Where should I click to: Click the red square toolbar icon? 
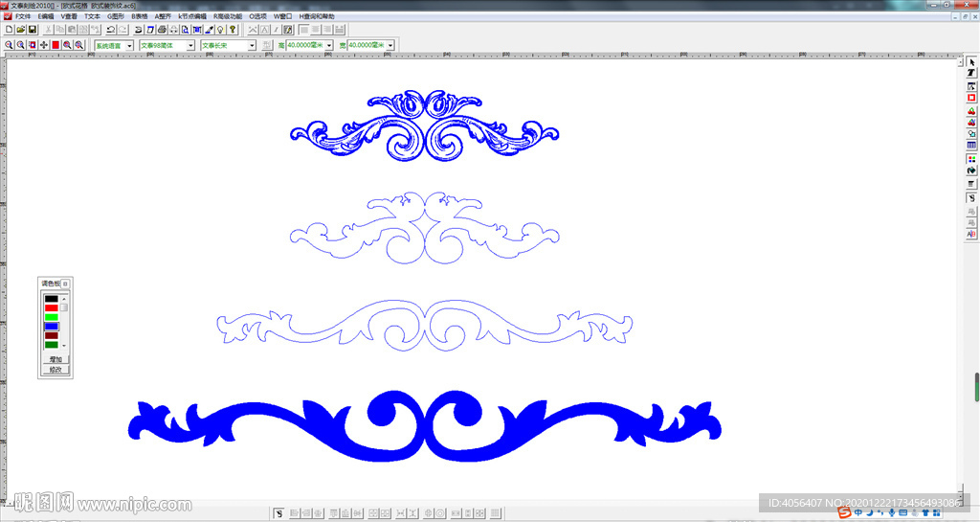tap(56, 45)
